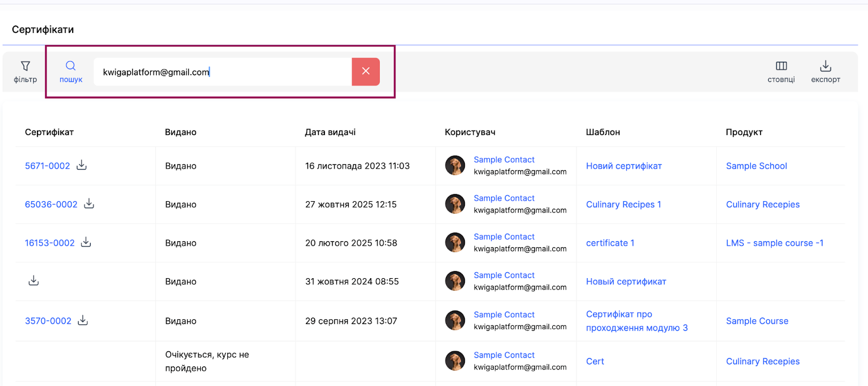Click user avatar in the first row
The width and height of the screenshot is (868, 386).
pos(455,165)
